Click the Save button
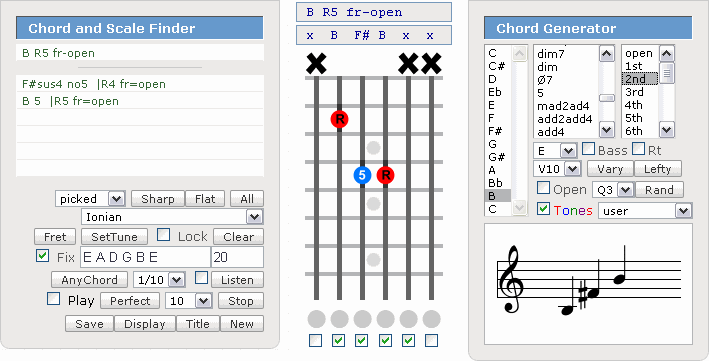 point(90,324)
